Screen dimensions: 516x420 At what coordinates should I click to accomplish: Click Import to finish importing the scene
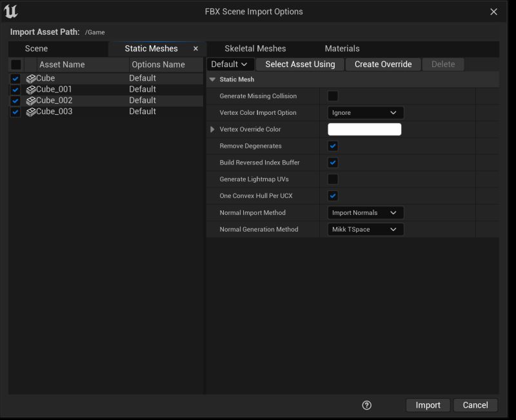tap(428, 405)
